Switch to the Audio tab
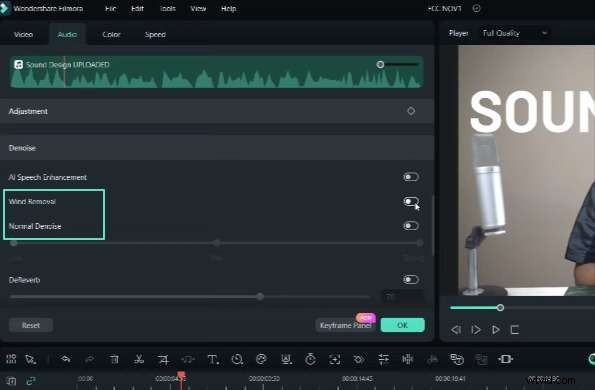The height and width of the screenshot is (390, 595). (67, 35)
